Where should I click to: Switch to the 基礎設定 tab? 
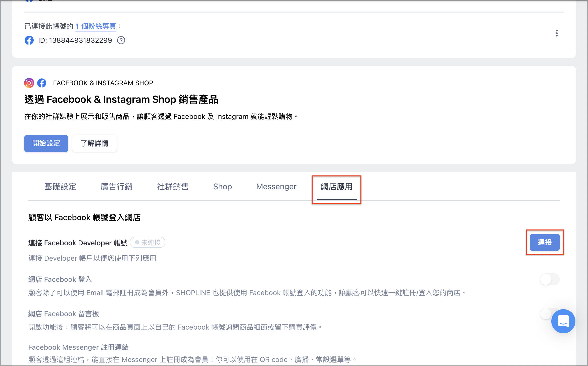click(60, 187)
